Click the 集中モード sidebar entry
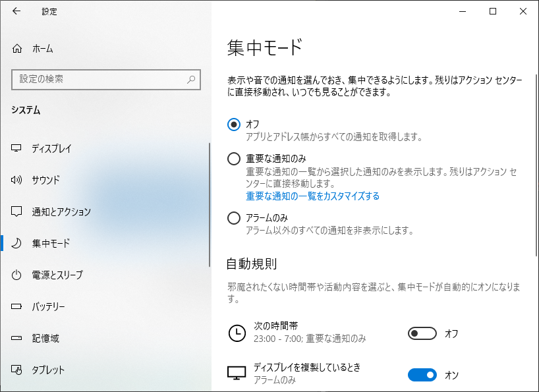539x392 pixels. pos(105,243)
